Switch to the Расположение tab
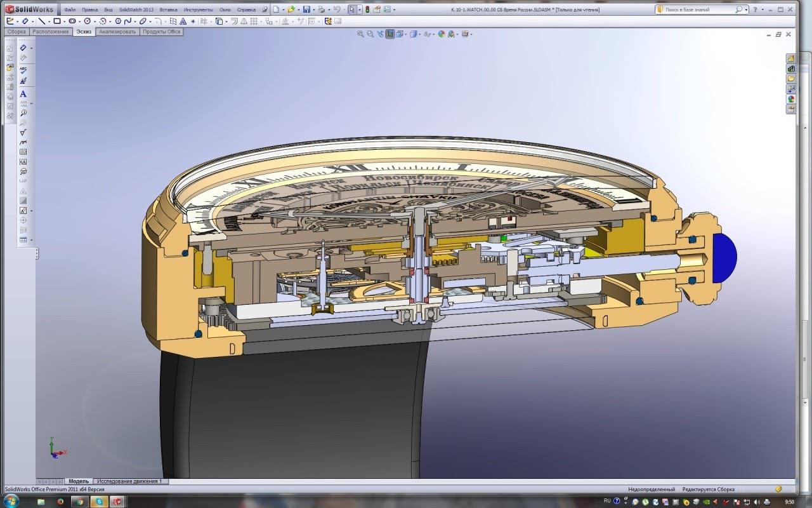The height and width of the screenshot is (508, 812). coord(51,32)
